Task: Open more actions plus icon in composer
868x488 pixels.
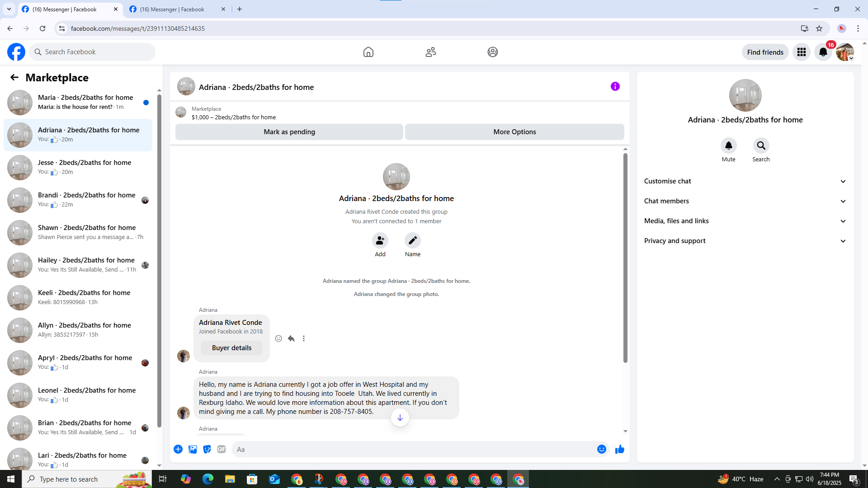Action: 178,449
